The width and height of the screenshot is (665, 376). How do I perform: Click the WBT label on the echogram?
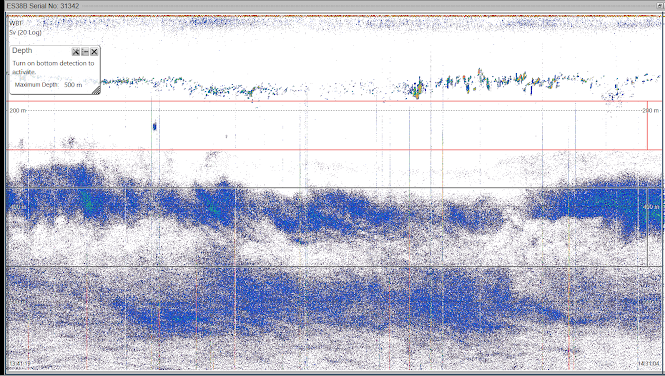(16, 23)
